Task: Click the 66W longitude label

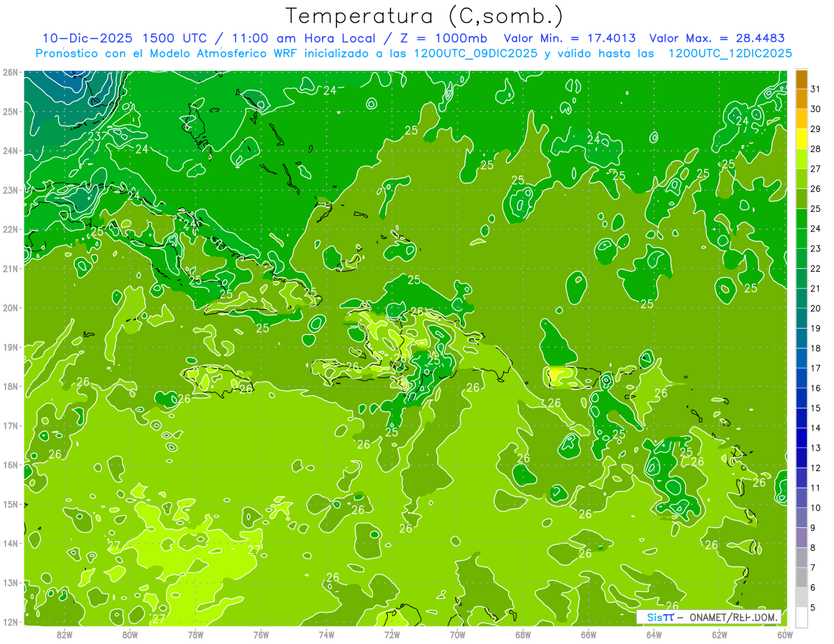Action: click(x=589, y=634)
